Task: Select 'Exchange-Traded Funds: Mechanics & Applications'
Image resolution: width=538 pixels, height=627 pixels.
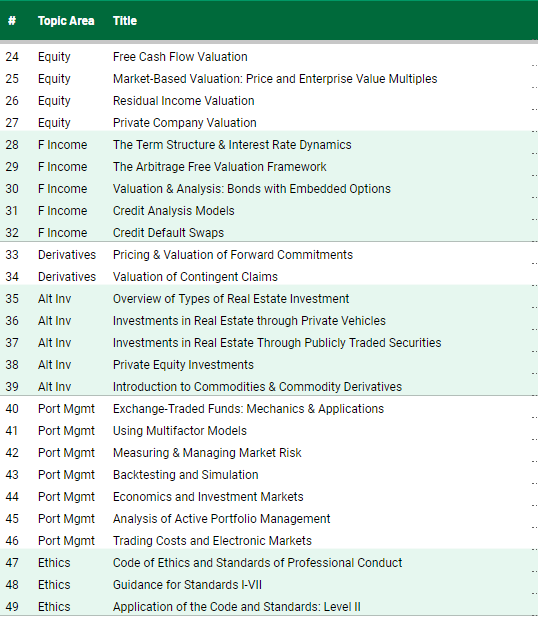Action: (x=248, y=409)
